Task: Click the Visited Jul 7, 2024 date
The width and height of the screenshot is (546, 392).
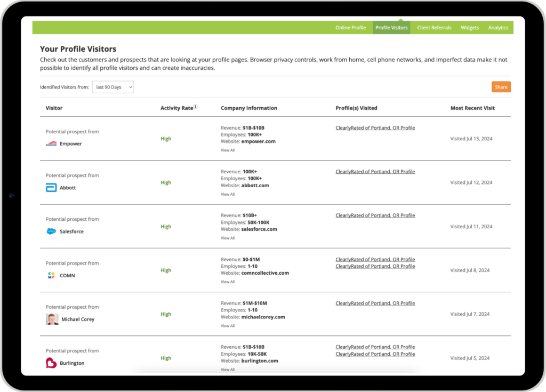Action: pyautogui.click(x=470, y=314)
